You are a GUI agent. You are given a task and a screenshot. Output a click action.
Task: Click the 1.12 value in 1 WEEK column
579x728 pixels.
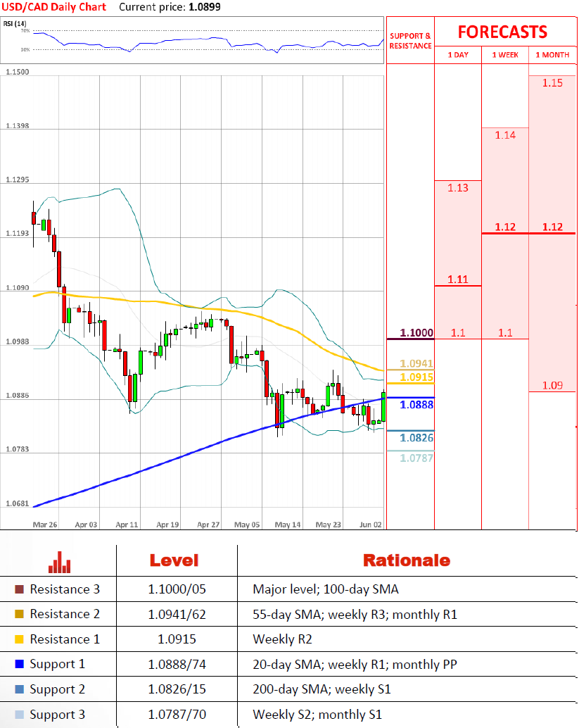pos(504,227)
